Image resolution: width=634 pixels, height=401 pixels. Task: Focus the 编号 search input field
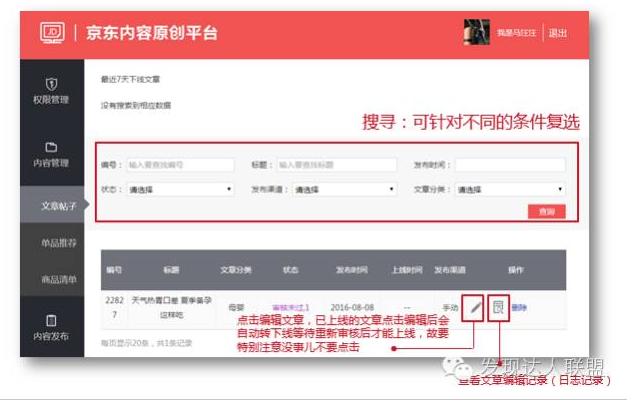coord(180,165)
